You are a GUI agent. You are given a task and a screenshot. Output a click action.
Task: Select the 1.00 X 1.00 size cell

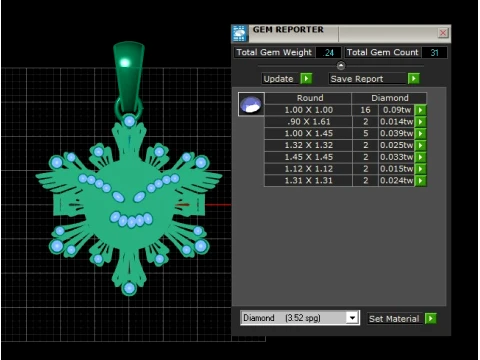(x=308, y=110)
